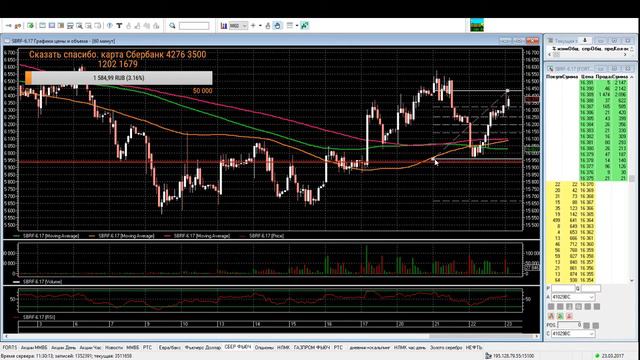640x360 pixels.
Task: Click the candlestick chart type icon
Action: pyautogui.click(x=224, y=26)
